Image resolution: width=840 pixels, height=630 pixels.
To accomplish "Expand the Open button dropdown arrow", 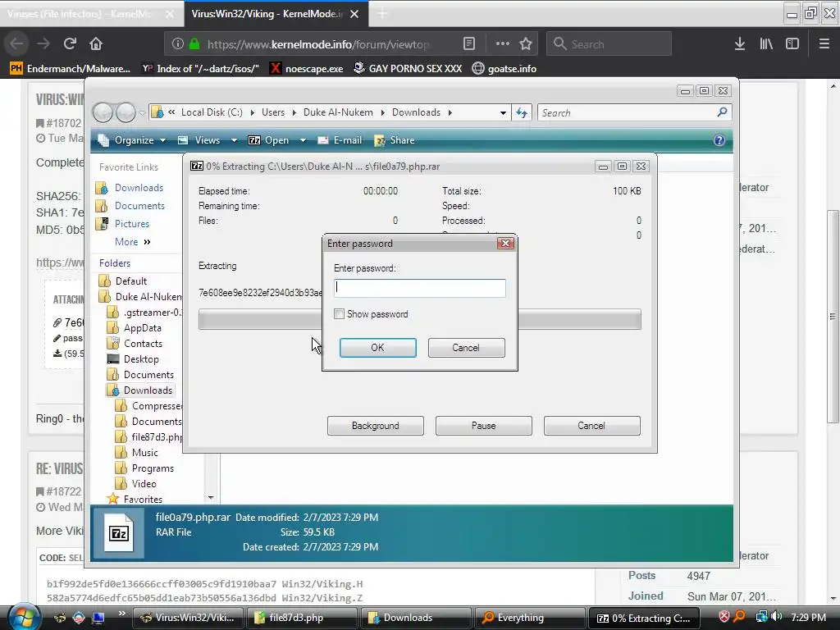I will click(x=303, y=140).
